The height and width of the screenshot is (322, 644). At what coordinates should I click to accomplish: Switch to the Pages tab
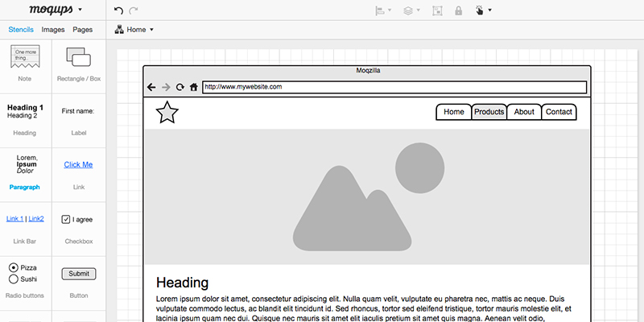(83, 30)
